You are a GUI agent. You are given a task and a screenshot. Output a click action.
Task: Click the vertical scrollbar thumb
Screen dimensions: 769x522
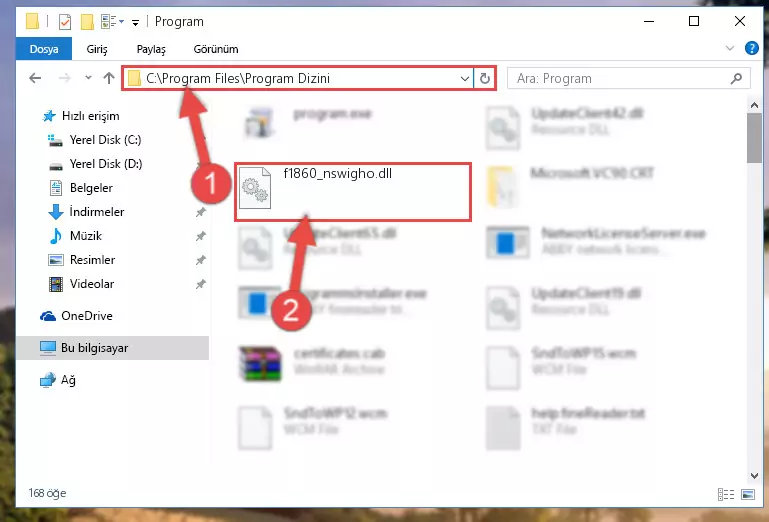[754, 138]
